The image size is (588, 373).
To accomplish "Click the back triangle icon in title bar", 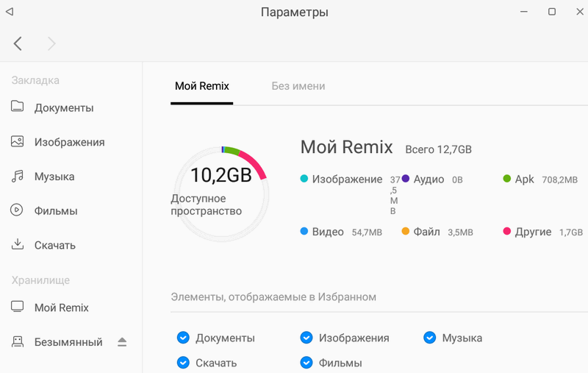I will click(10, 12).
